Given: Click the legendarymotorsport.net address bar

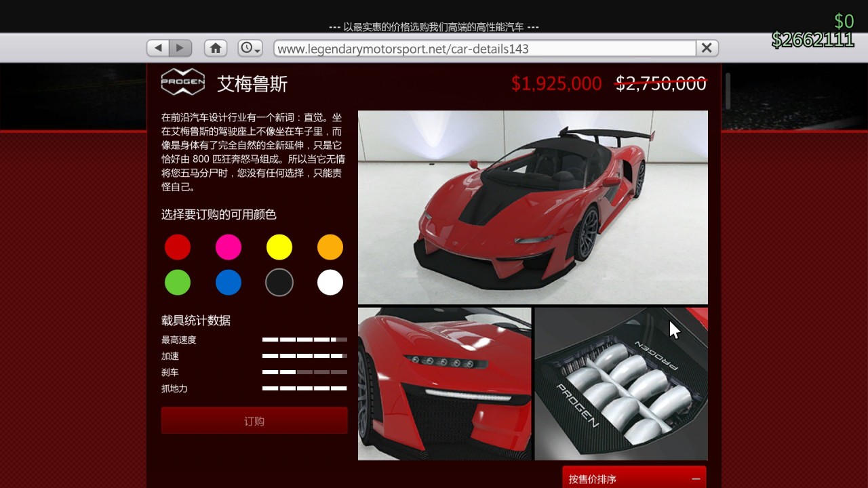Looking at the screenshot, I should [x=485, y=48].
